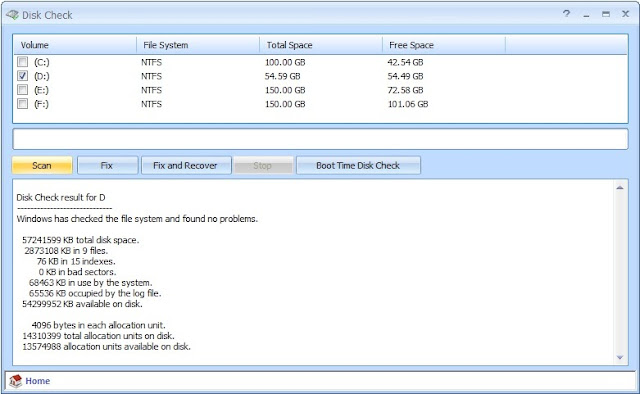Click the empty progress bar field
Viewport: 640px width, 394px height.
[320, 139]
